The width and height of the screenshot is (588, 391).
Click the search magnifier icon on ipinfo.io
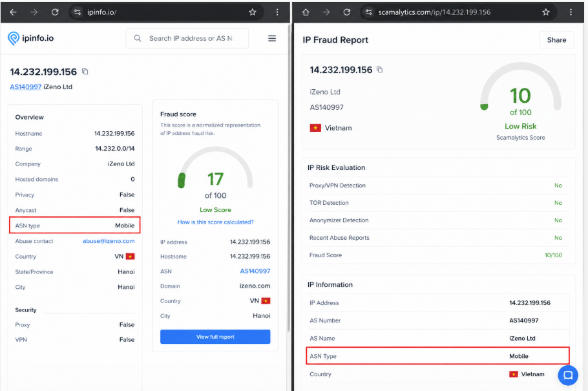138,38
